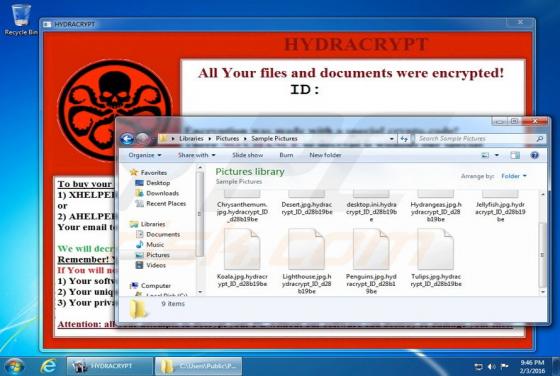Switch to HYDRACRYPT taskbar button
560x376 pixels.
click(110, 366)
